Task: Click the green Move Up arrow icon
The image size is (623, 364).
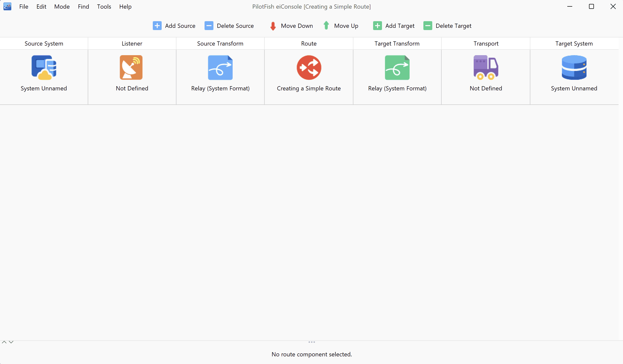Action: [326, 25]
